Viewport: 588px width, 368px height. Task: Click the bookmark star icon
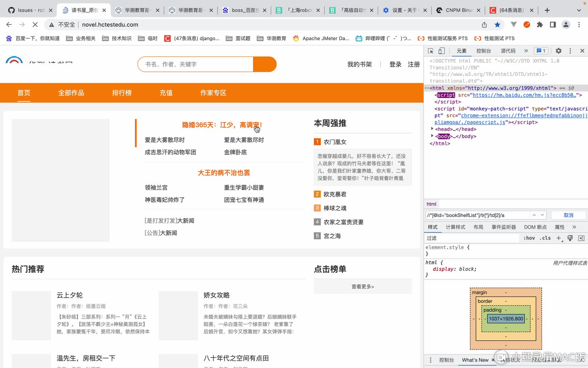click(x=497, y=25)
